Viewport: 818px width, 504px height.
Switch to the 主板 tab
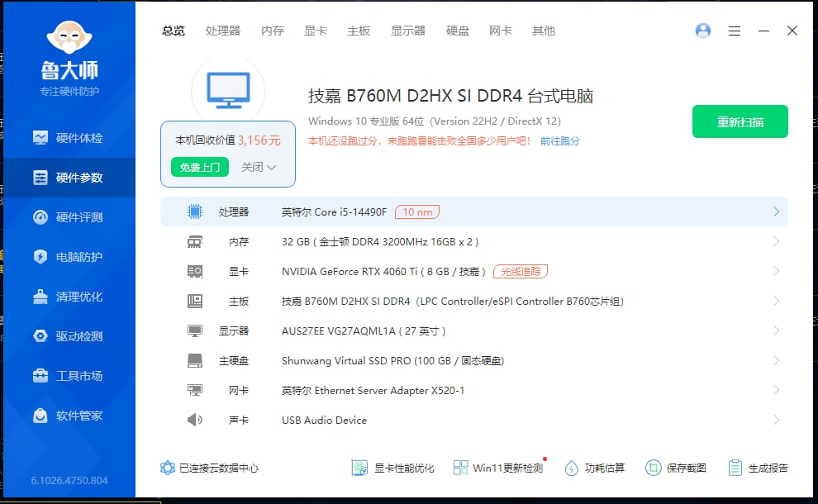click(x=359, y=31)
